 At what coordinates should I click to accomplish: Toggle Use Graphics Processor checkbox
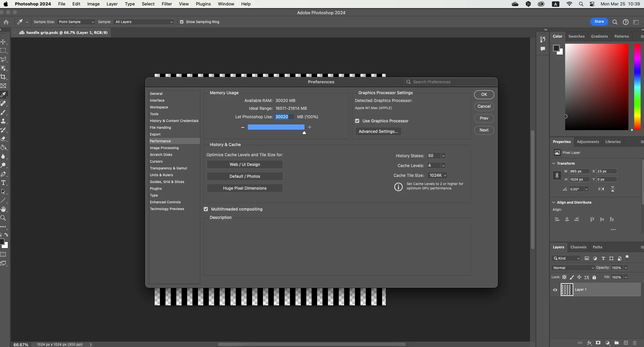point(357,121)
